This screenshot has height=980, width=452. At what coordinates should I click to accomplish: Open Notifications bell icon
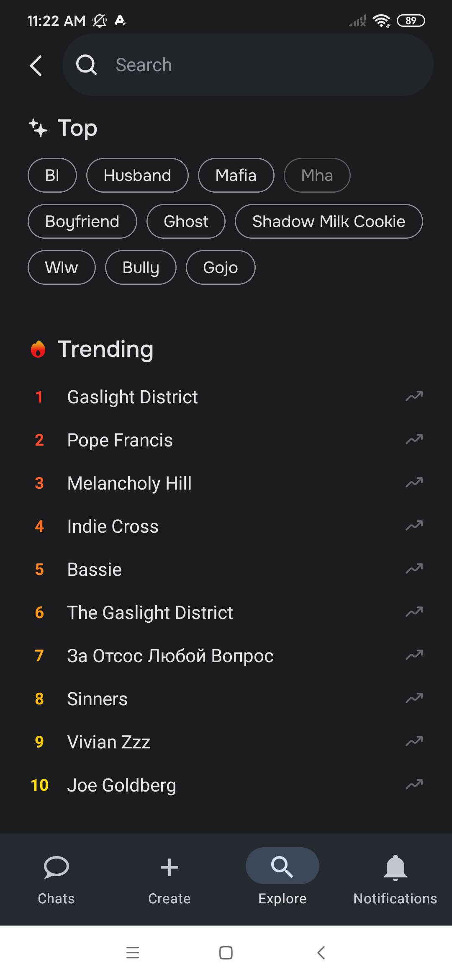[395, 867]
